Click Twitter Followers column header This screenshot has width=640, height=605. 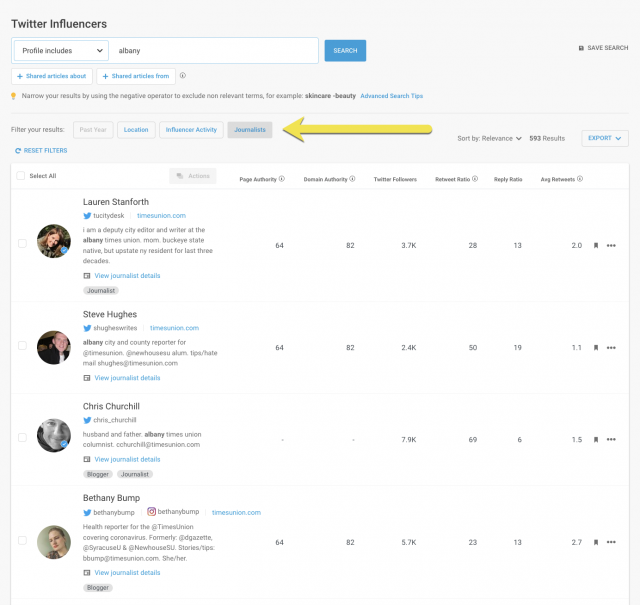click(395, 180)
